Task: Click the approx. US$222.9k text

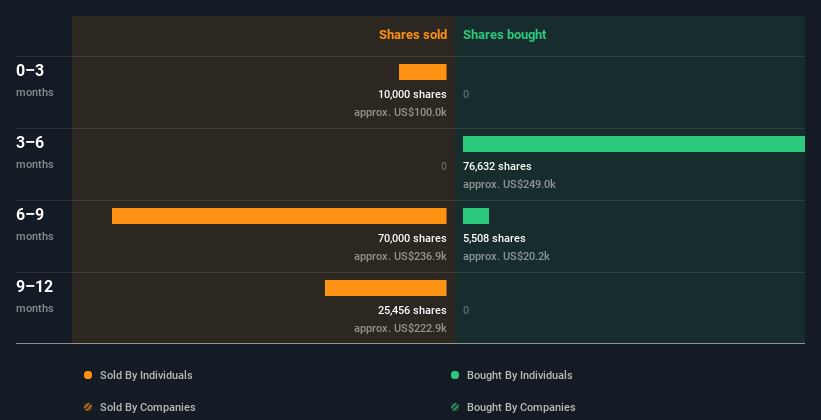Action: (x=400, y=328)
